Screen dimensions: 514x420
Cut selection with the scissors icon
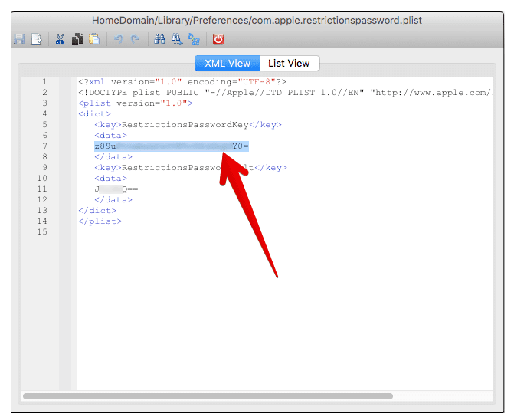tap(61, 39)
